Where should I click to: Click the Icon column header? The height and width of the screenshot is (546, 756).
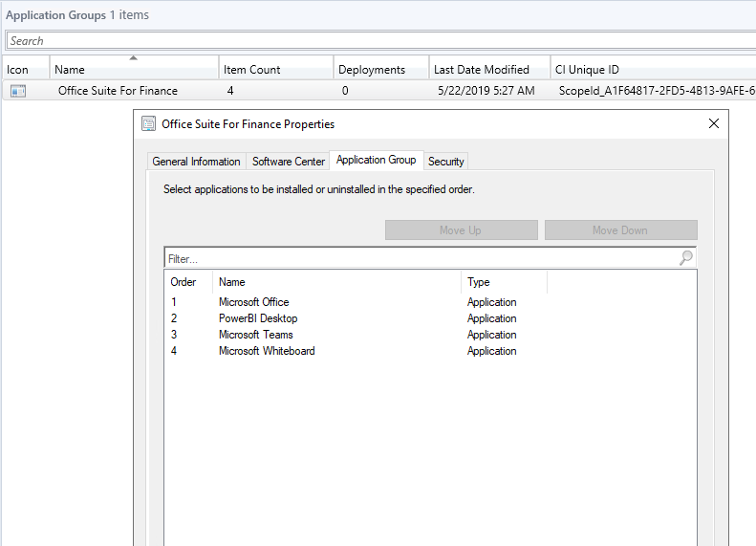click(26, 70)
